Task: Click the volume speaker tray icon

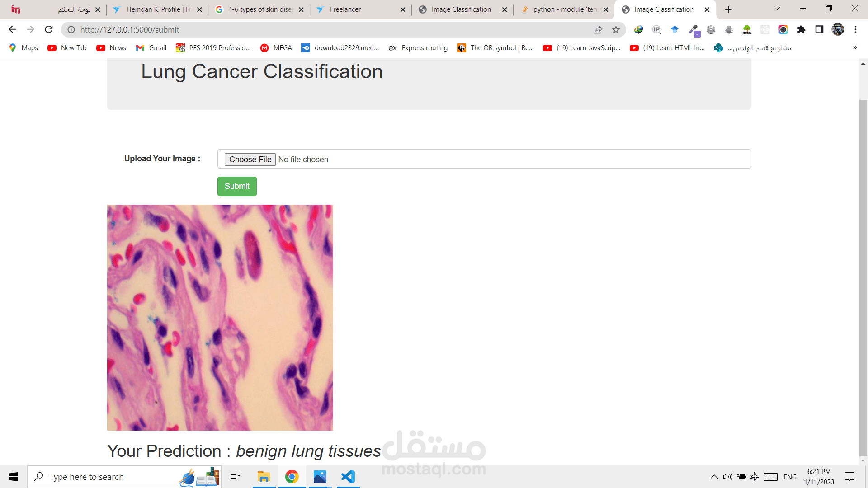Action: (727, 477)
